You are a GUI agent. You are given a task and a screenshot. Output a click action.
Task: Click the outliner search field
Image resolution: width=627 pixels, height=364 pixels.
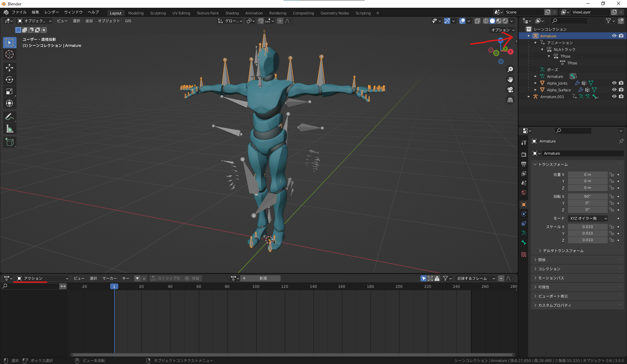point(569,21)
